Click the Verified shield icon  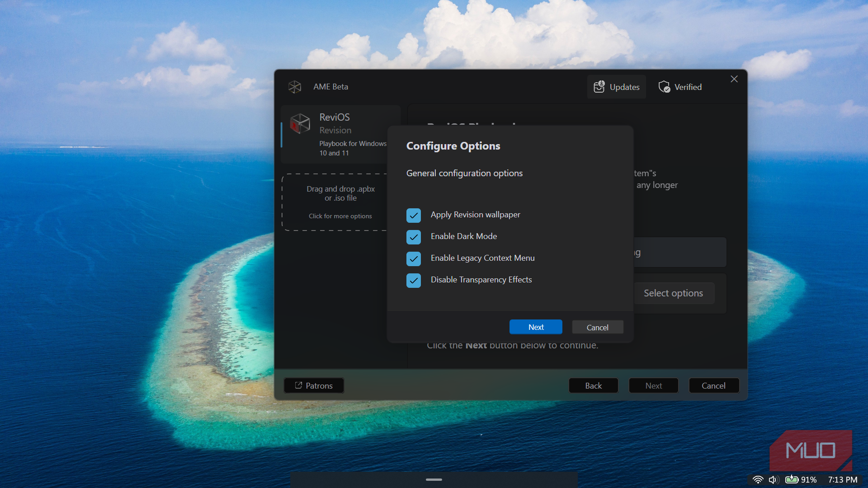(664, 87)
